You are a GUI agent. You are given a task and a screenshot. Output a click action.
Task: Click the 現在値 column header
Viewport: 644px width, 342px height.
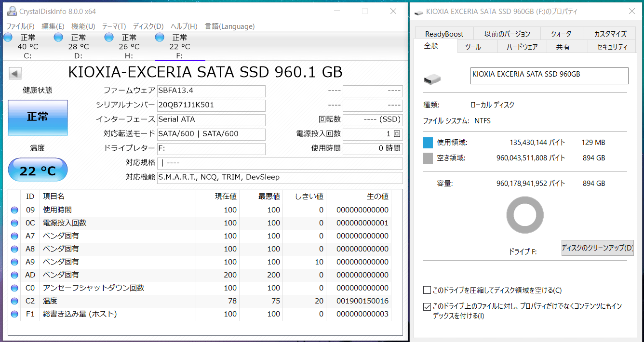(x=218, y=197)
